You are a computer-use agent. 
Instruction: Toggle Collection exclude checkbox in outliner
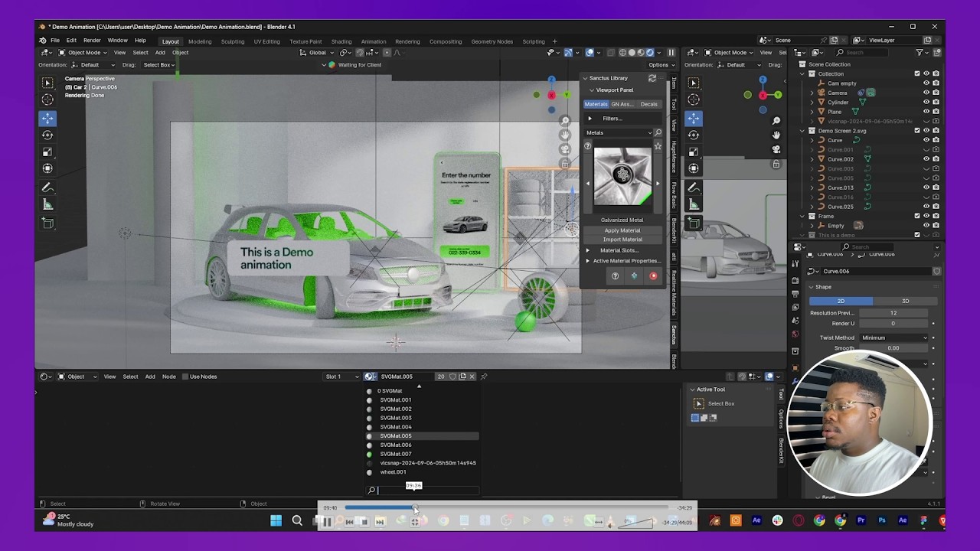[916, 73]
